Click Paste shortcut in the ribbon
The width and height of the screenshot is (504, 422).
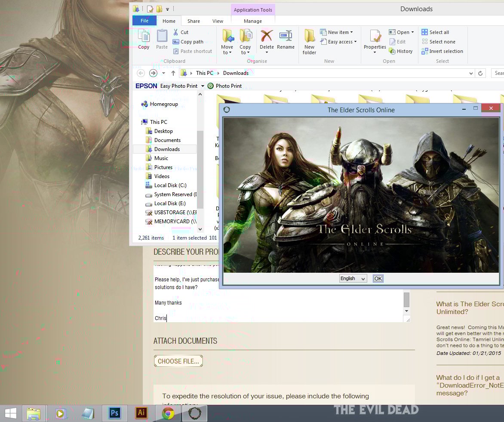click(193, 51)
